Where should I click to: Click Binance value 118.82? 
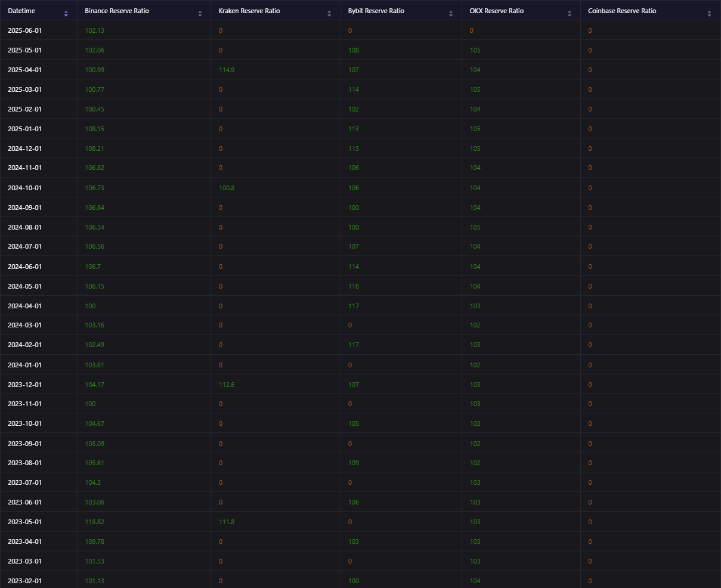click(x=94, y=522)
